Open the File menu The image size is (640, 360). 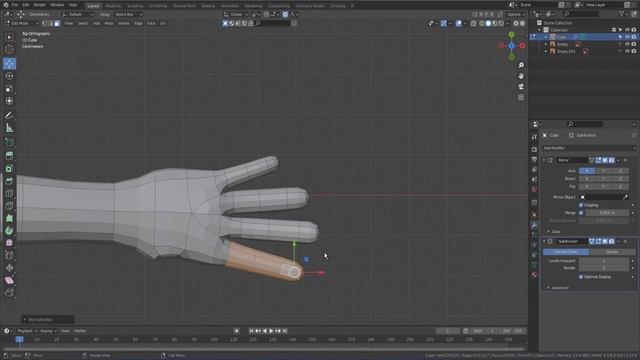click(x=15, y=5)
